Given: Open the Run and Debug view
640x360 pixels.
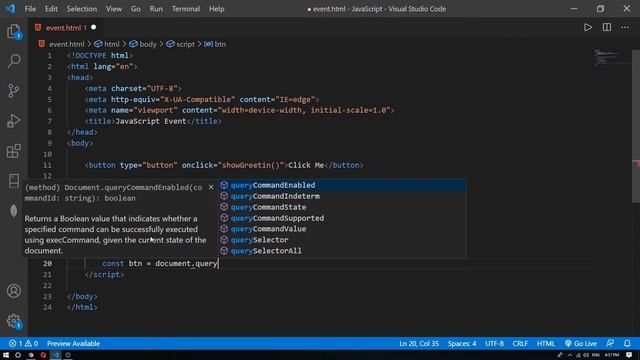Looking at the screenshot, I should pyautogui.click(x=13, y=121).
